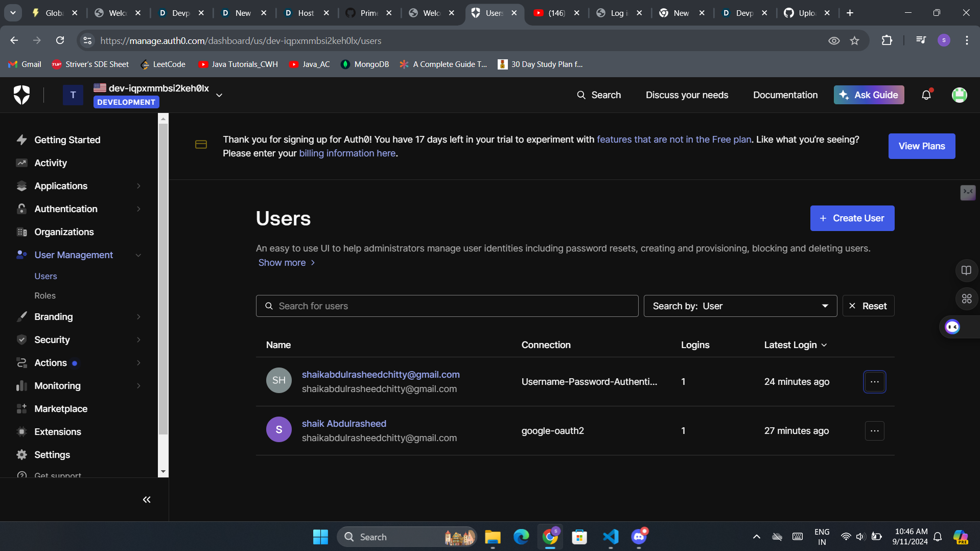Viewport: 980px width, 551px height.
Task: Open shaik Abdulrasheed user profile link
Action: click(344, 424)
